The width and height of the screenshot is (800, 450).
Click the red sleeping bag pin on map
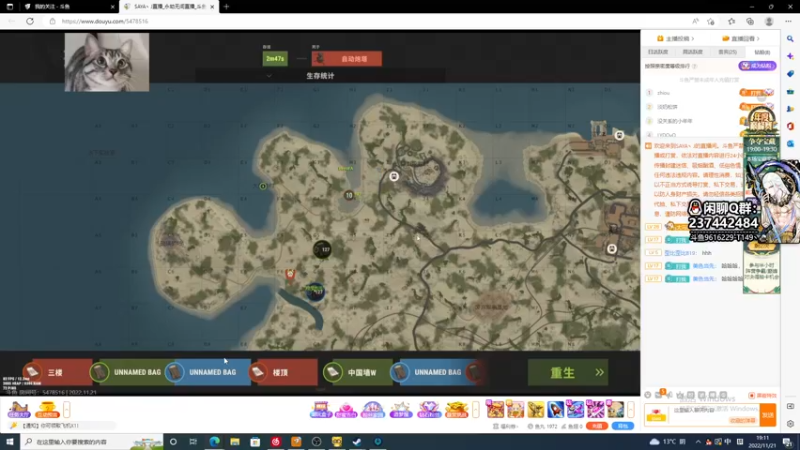[290, 274]
